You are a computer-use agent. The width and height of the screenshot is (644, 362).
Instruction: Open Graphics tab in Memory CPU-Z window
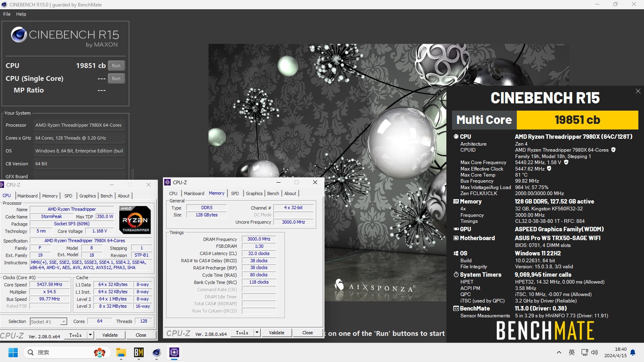(x=254, y=193)
